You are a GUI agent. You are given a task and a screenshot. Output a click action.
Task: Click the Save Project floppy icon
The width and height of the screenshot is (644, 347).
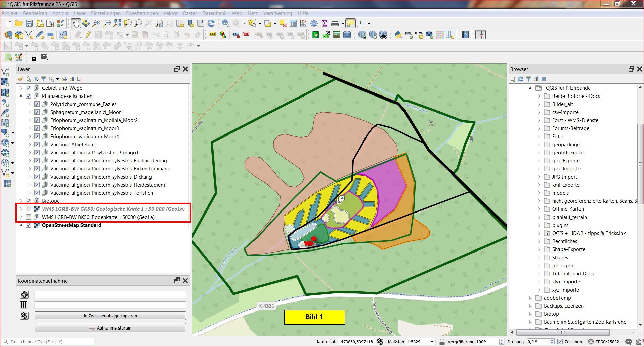coord(29,23)
